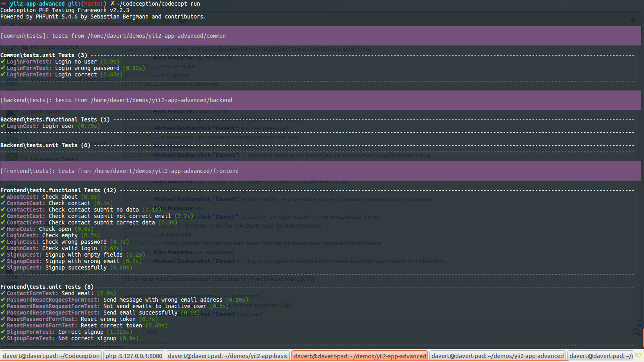Click the faint magnifier search icon
This screenshot has height=362, width=644.
click(637, 332)
